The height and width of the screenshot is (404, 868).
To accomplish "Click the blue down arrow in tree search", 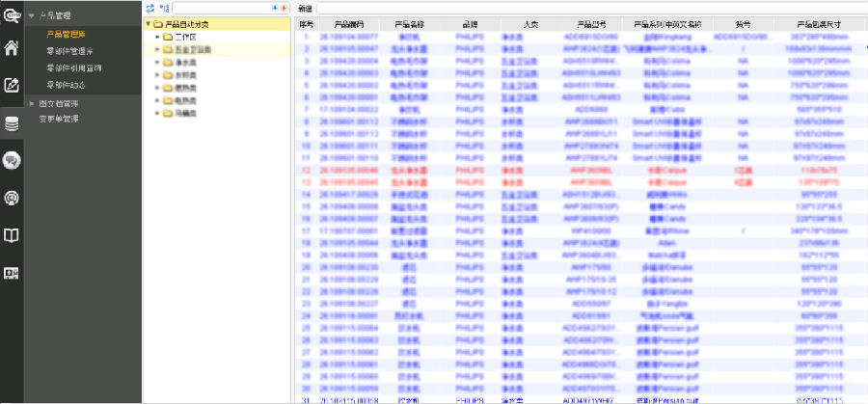I will [x=275, y=8].
